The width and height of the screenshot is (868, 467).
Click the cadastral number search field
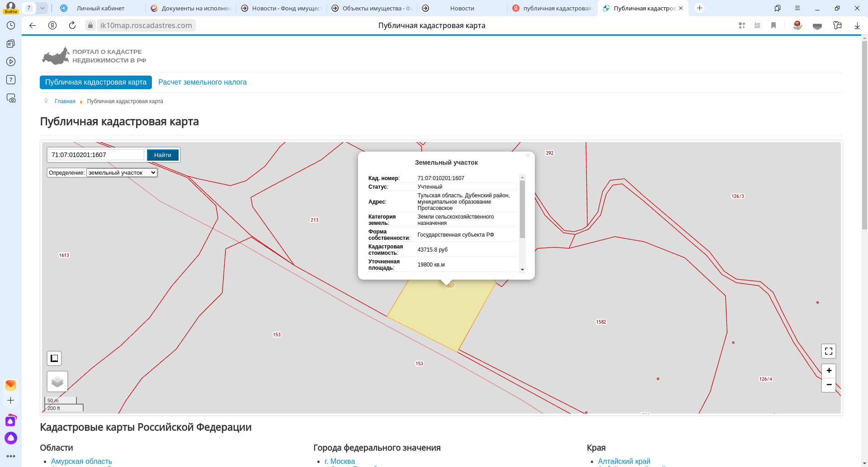point(96,155)
